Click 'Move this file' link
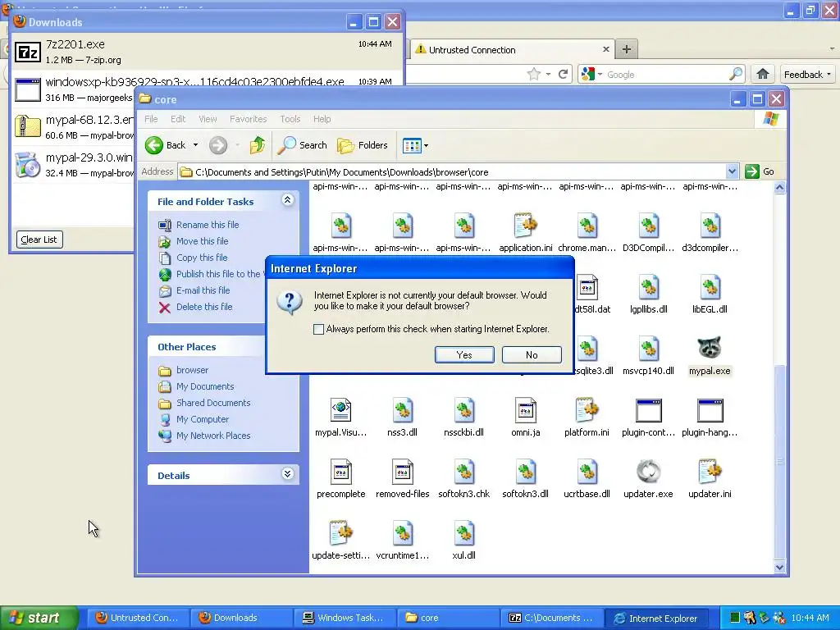Viewport: 840px width, 630px height. point(202,241)
